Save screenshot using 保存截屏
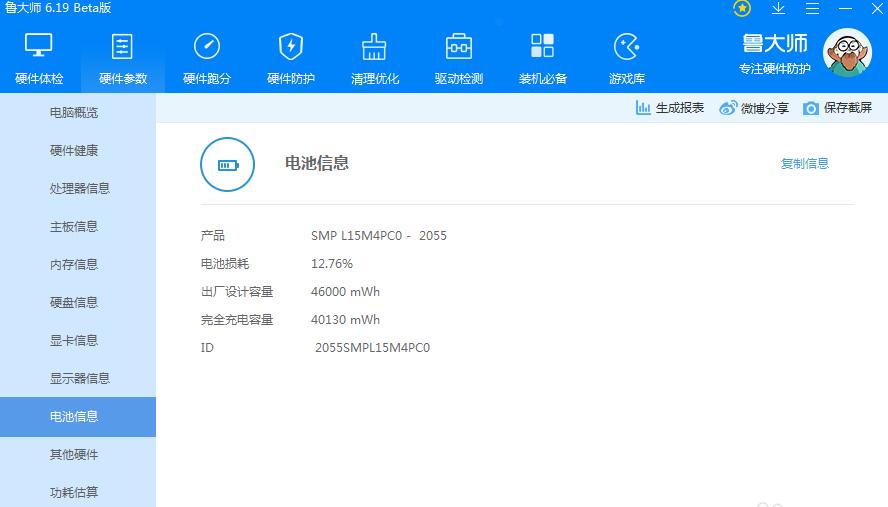The image size is (888, 507). pyautogui.click(x=838, y=108)
